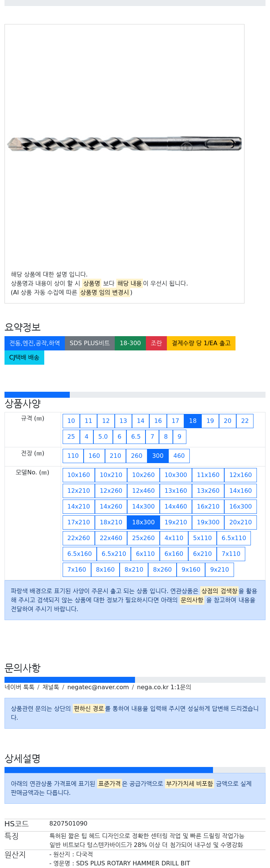Select the red 조란 brand tag

tap(156, 343)
